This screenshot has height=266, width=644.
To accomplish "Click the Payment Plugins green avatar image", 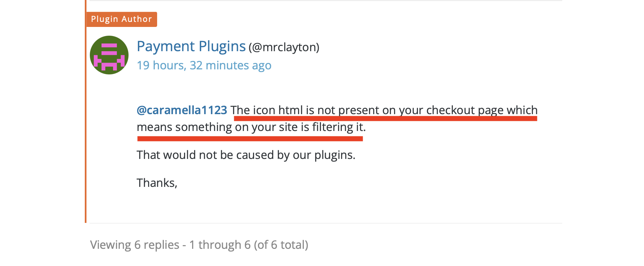I will (x=109, y=55).
